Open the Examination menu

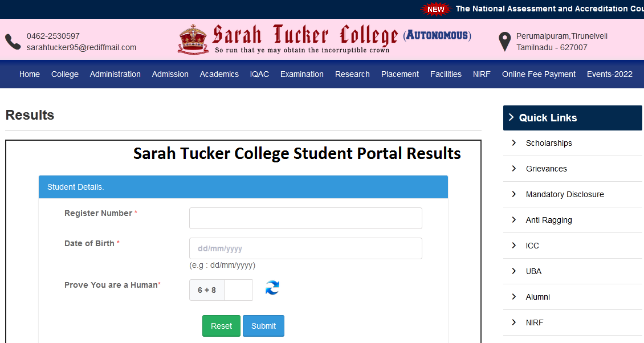[301, 73]
